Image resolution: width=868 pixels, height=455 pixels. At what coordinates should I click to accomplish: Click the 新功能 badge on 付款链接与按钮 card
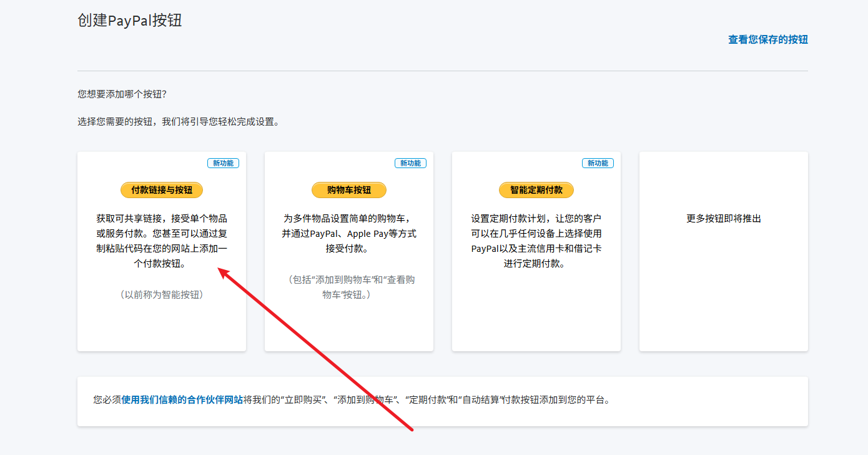click(x=223, y=163)
